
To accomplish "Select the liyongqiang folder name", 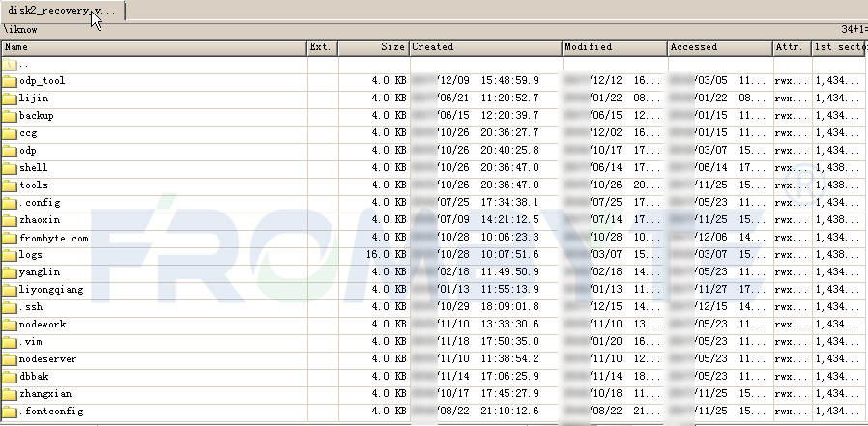I will click(51, 290).
